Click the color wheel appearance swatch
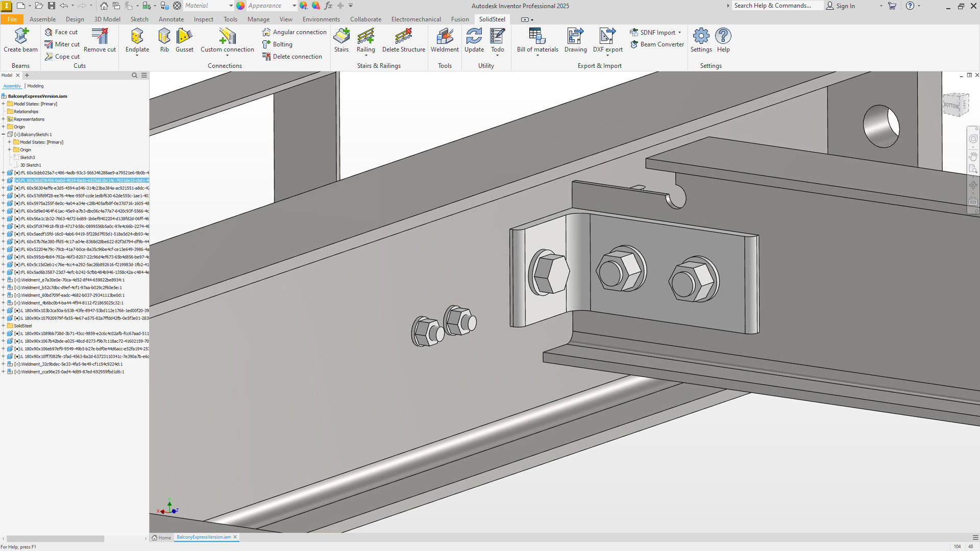The height and width of the screenshot is (551, 980). [240, 6]
